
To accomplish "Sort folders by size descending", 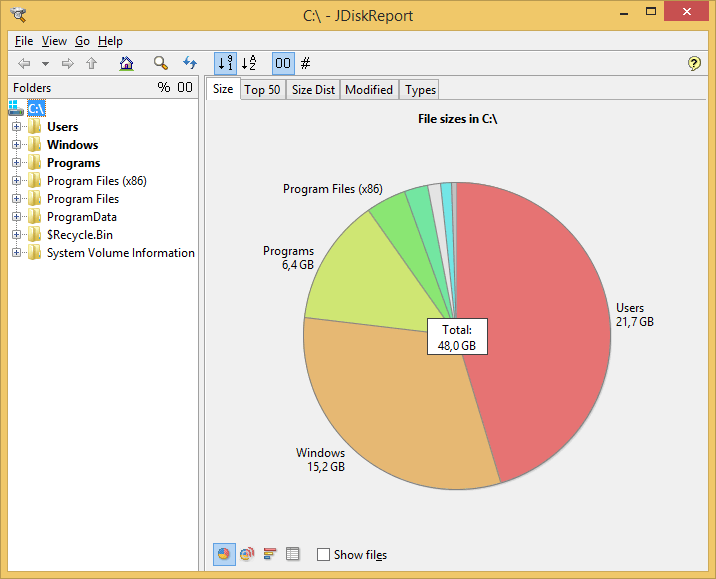I will (x=226, y=63).
